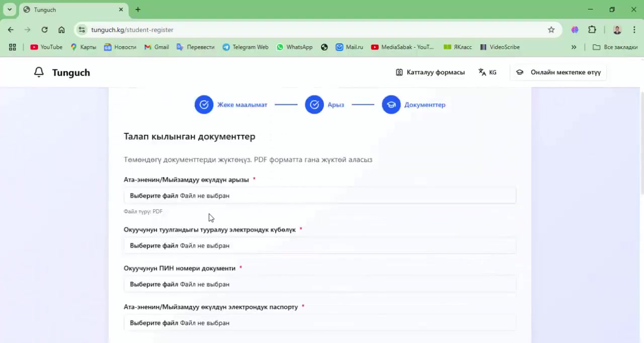644x343 pixels.
Task: Open the ЯКласс bookmark
Action: pos(458,47)
